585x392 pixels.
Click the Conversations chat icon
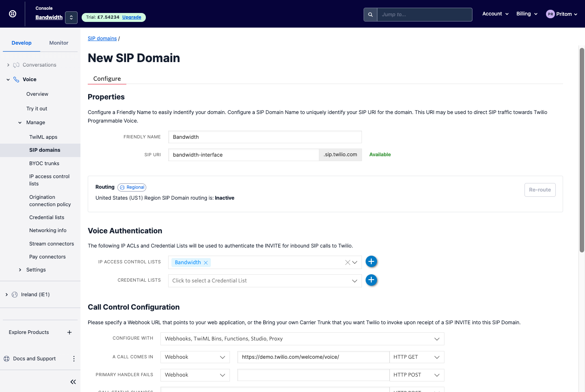16,65
